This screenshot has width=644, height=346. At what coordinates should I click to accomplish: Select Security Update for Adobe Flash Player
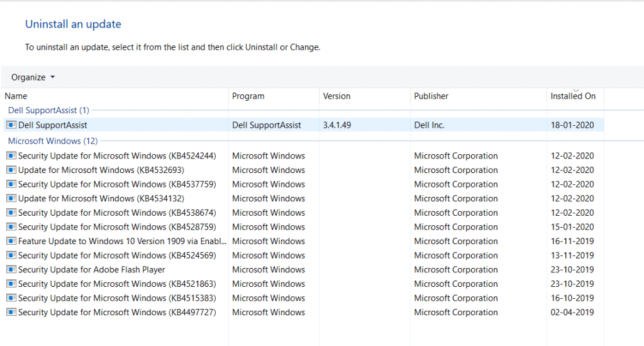coord(92,270)
